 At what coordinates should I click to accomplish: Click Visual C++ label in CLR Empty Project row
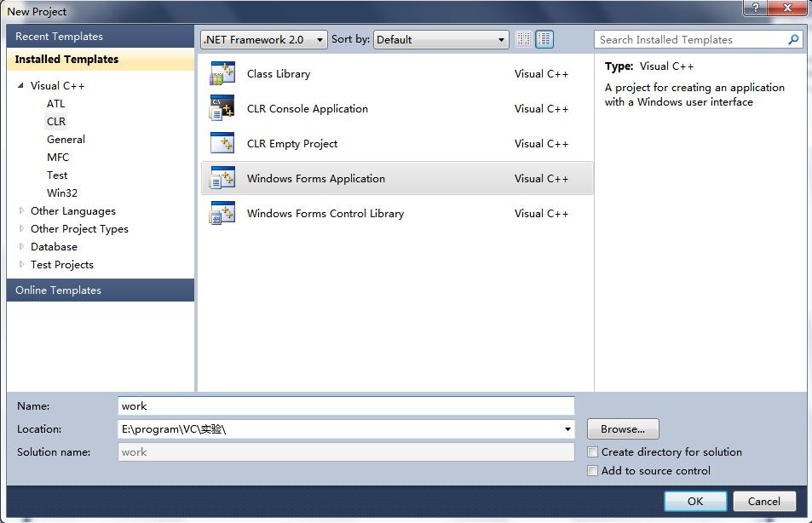coord(541,143)
